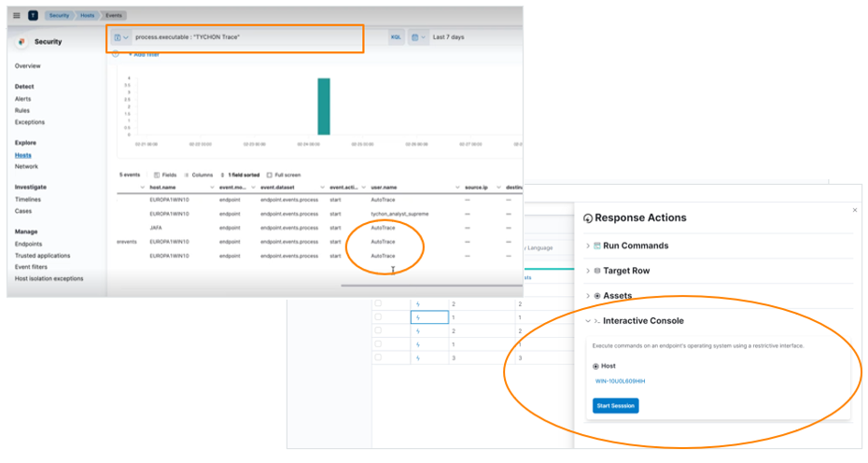Click the Elastic logo icon in header
This screenshot has width=868, height=463.
point(34,16)
